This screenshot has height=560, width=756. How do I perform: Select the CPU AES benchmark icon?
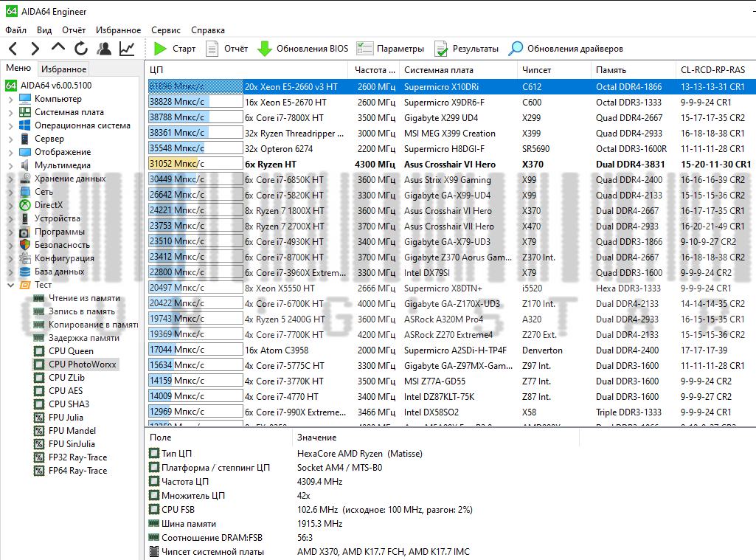(x=39, y=391)
